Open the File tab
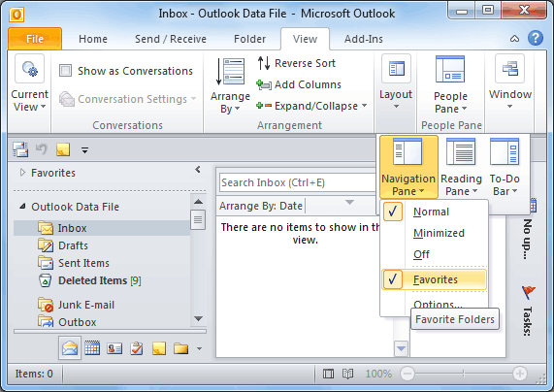This screenshot has height=392, width=554. [35, 39]
